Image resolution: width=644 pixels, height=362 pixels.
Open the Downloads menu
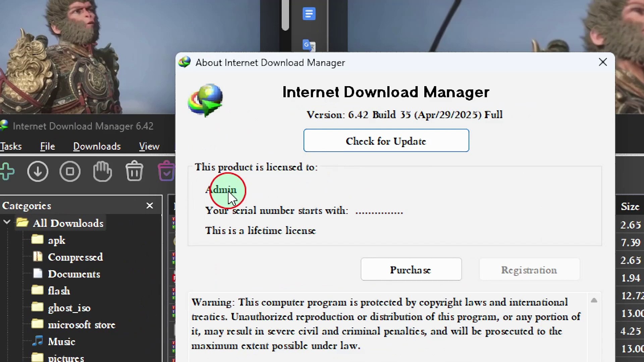97,146
